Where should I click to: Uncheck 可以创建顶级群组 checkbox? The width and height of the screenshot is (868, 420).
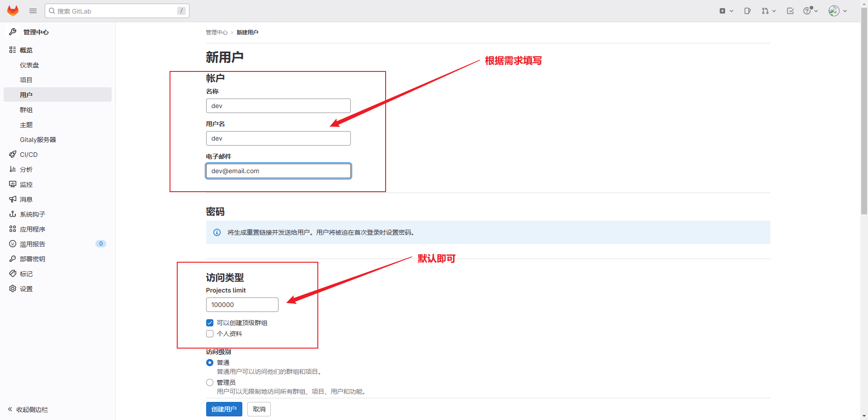pos(210,323)
